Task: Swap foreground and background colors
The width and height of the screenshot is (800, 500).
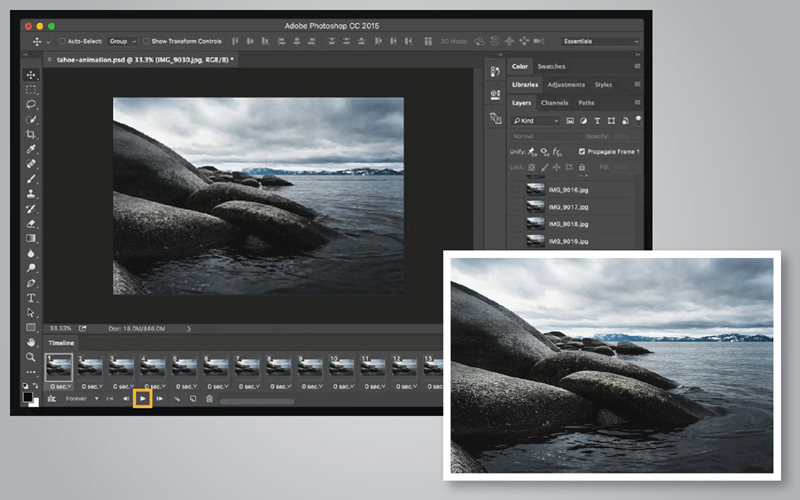Action: click(x=35, y=386)
